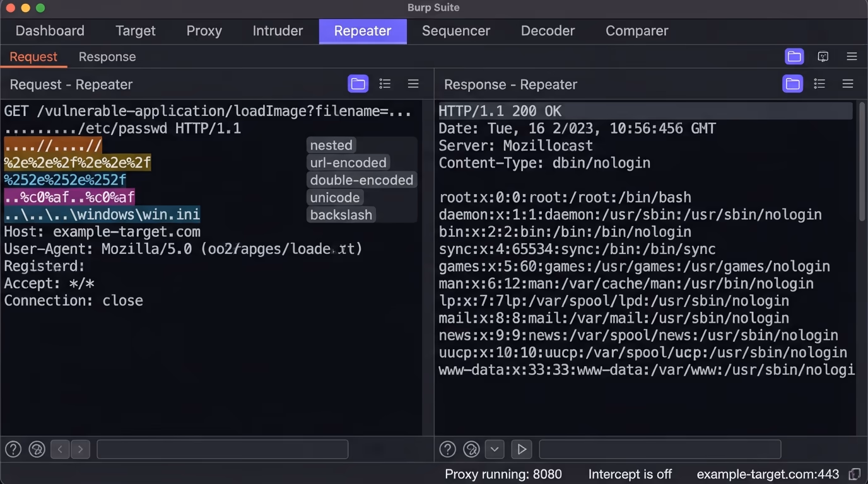868x484 pixels.
Task: Focus the search field below the response panel
Action: pos(660,449)
